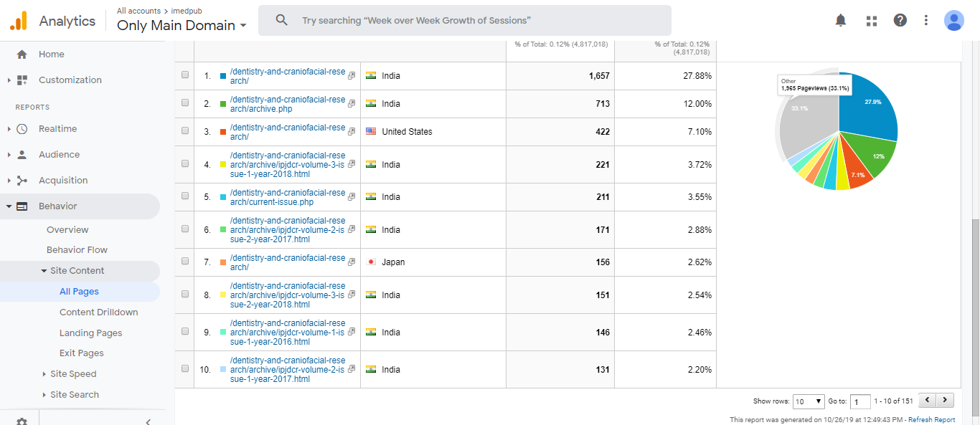Click the open-in-new-window icon in row 1
The image size is (980, 425).
pos(352,76)
